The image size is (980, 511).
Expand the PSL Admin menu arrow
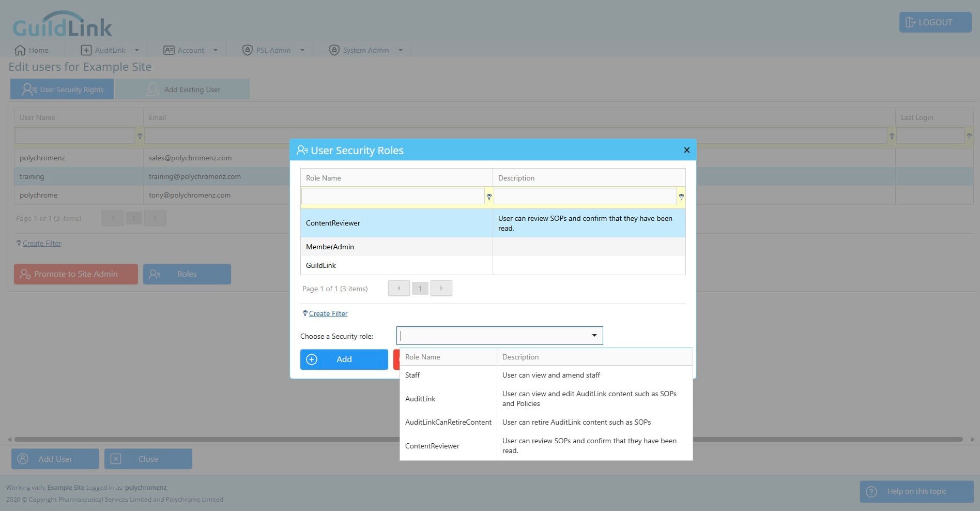tap(302, 50)
